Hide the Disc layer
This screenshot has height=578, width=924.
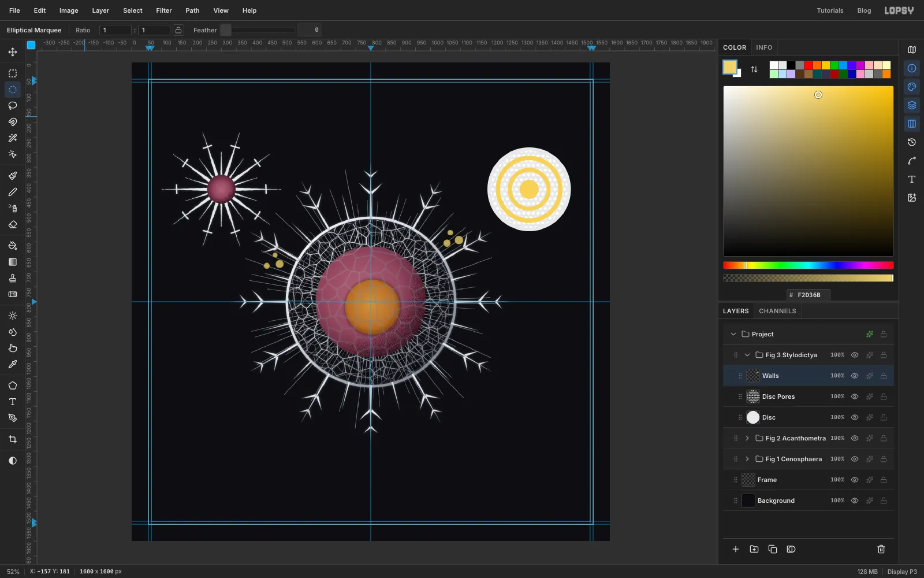(855, 417)
